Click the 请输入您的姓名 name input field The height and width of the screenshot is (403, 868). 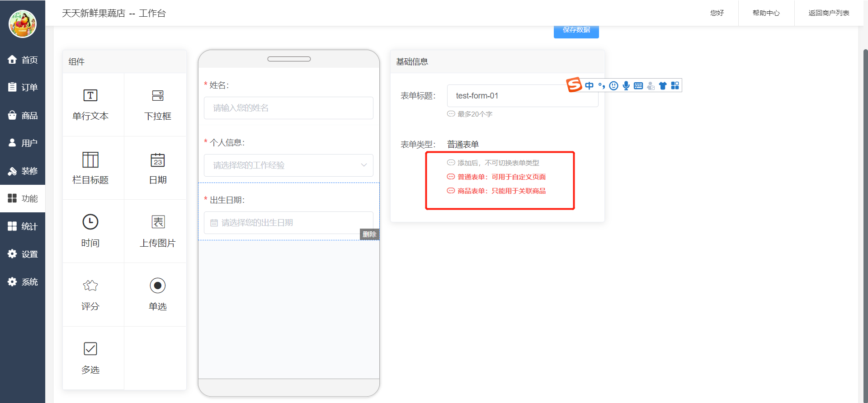(x=288, y=108)
